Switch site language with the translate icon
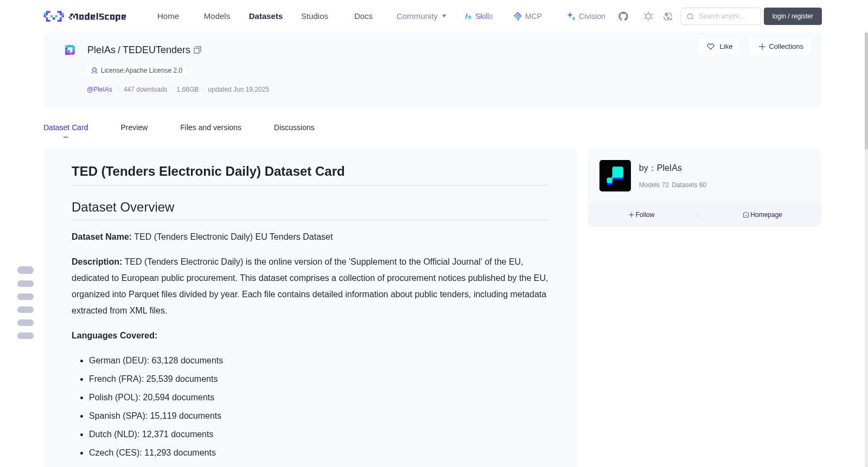868x467 pixels. tap(668, 16)
